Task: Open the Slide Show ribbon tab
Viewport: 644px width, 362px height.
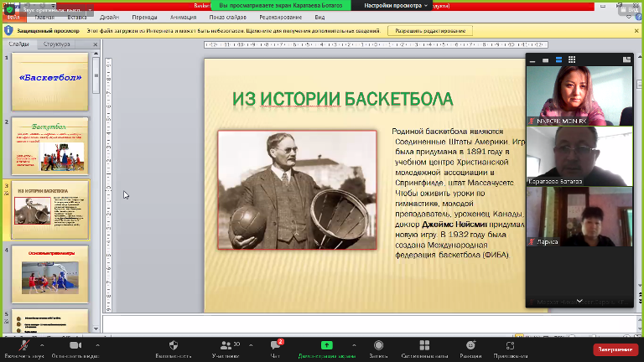Action: point(227,18)
